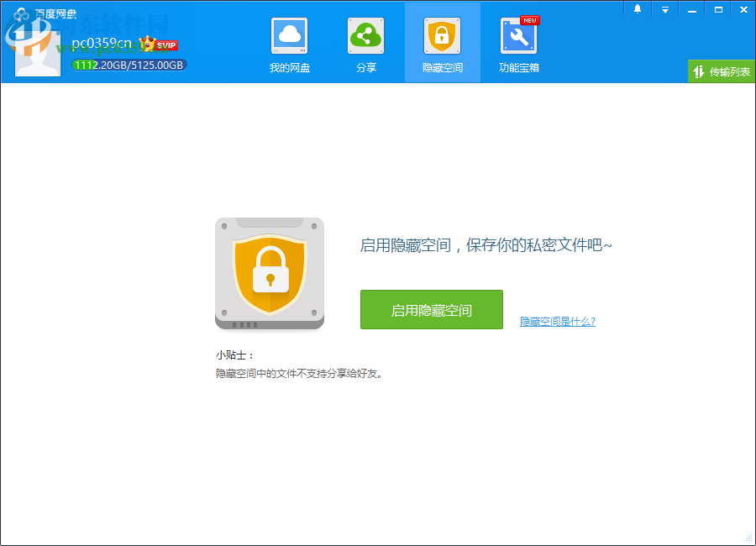This screenshot has height=546, width=756.
Task: Check notifications via the bell icon
Action: [639, 8]
